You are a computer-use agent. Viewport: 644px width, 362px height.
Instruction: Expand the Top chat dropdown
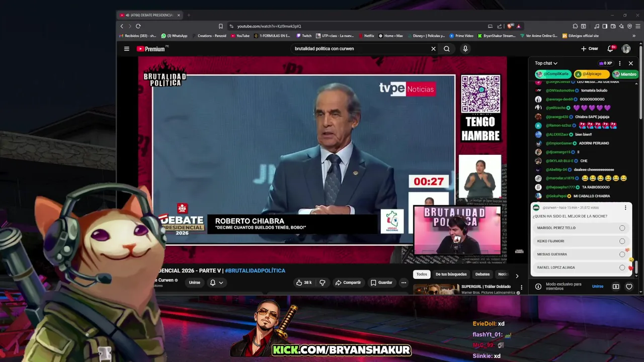pos(546,63)
